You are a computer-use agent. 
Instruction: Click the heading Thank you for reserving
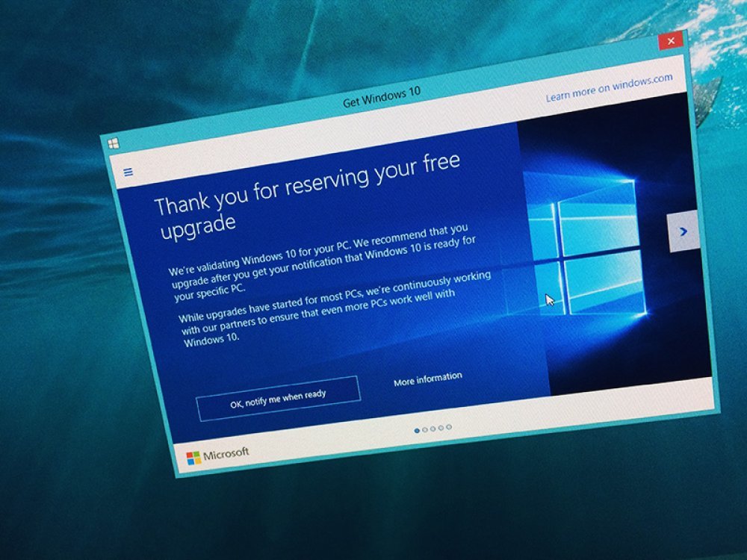pos(307,196)
